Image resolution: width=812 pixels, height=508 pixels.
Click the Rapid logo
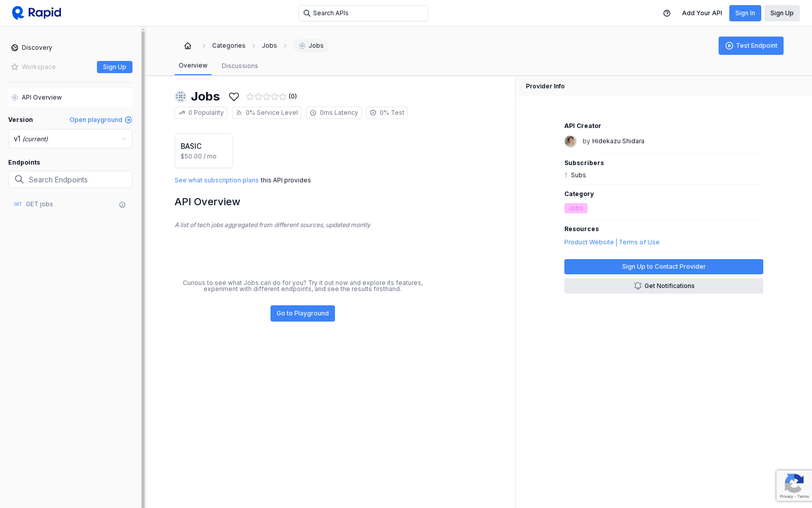[37, 13]
